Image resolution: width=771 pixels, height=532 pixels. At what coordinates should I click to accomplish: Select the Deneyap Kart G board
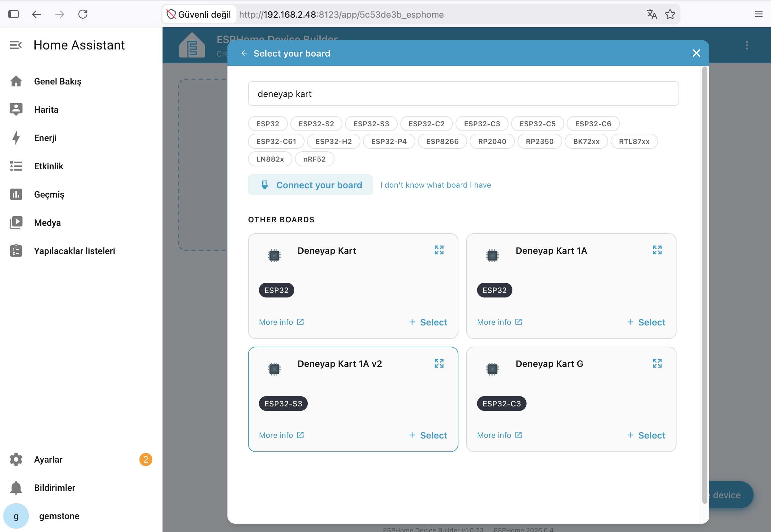click(x=646, y=435)
